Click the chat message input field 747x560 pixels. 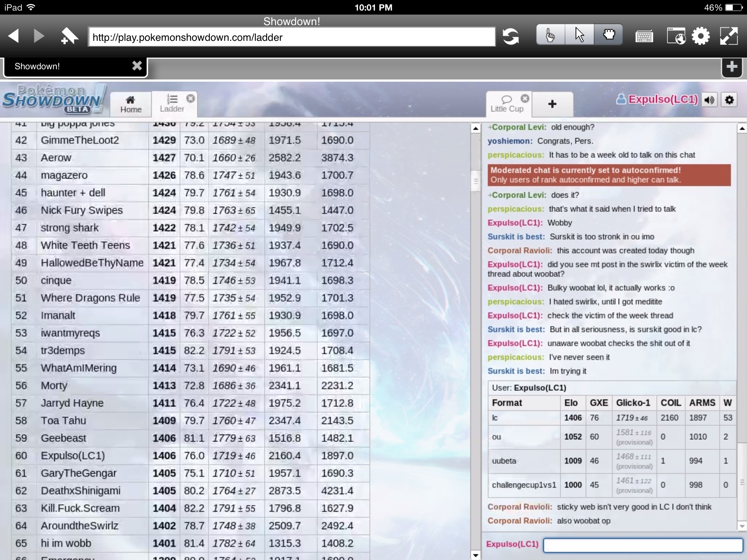point(643,545)
